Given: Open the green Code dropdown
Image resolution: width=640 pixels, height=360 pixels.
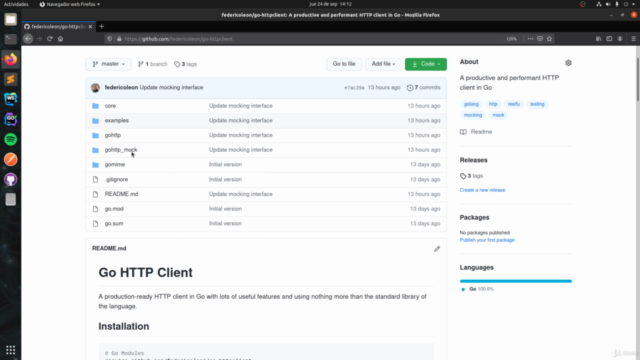Looking at the screenshot, I should click(426, 64).
